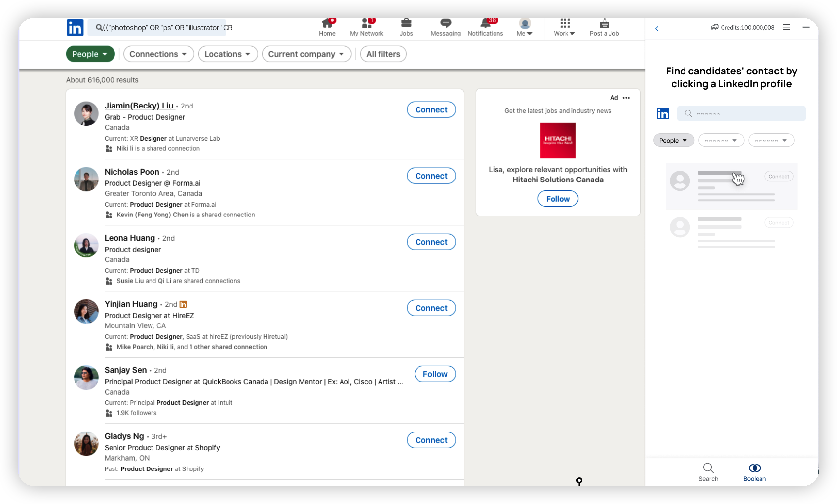Click Yinjian Huang profile photo

click(x=86, y=311)
